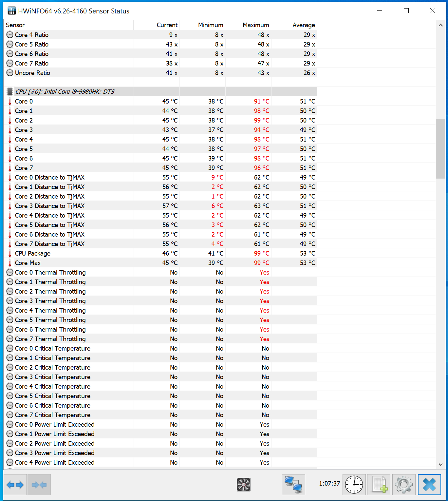The height and width of the screenshot is (501, 448).
Task: Click thermometer icon beside Core 7
Action: (x=10, y=168)
